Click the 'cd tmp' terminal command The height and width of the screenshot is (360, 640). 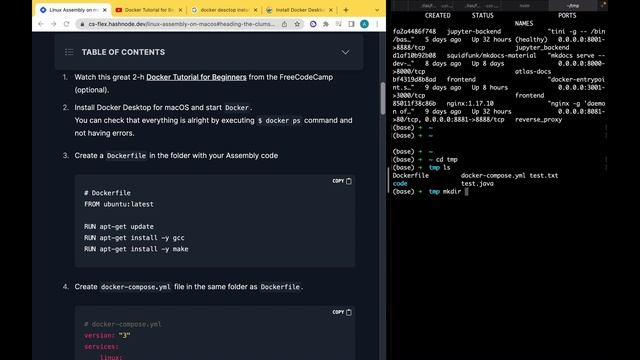447,160
